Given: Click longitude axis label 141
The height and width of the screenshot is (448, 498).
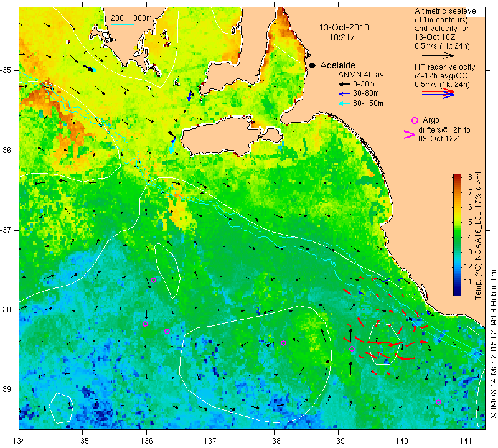Looking at the screenshot, I should [466, 441].
